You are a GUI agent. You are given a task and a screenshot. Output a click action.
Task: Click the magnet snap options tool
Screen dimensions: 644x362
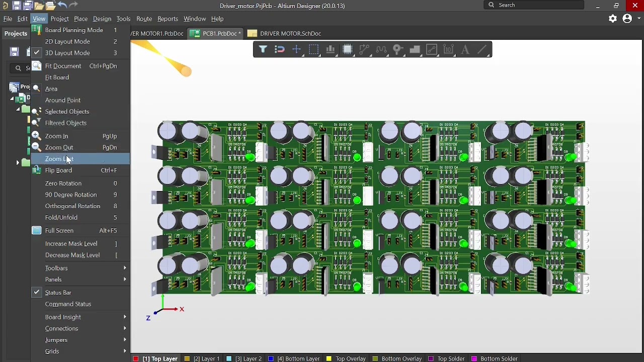tap(280, 49)
